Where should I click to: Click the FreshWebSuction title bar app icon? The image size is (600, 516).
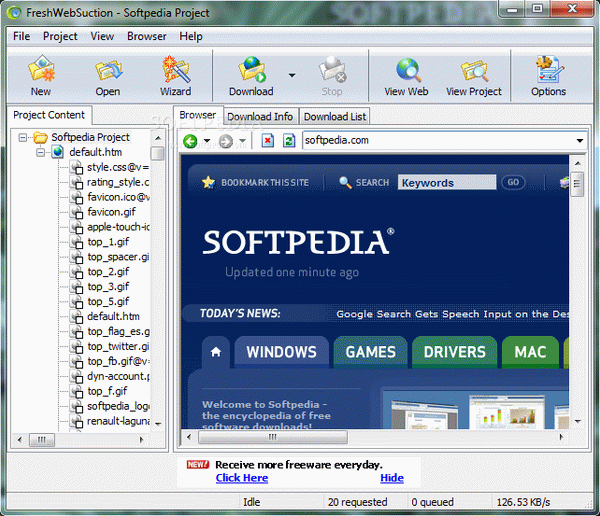15,13
